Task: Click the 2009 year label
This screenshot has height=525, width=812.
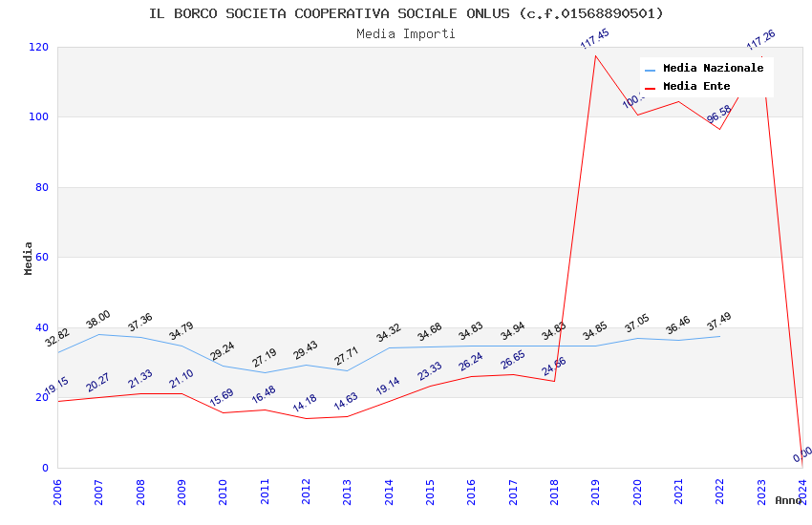Action: tap(182, 492)
